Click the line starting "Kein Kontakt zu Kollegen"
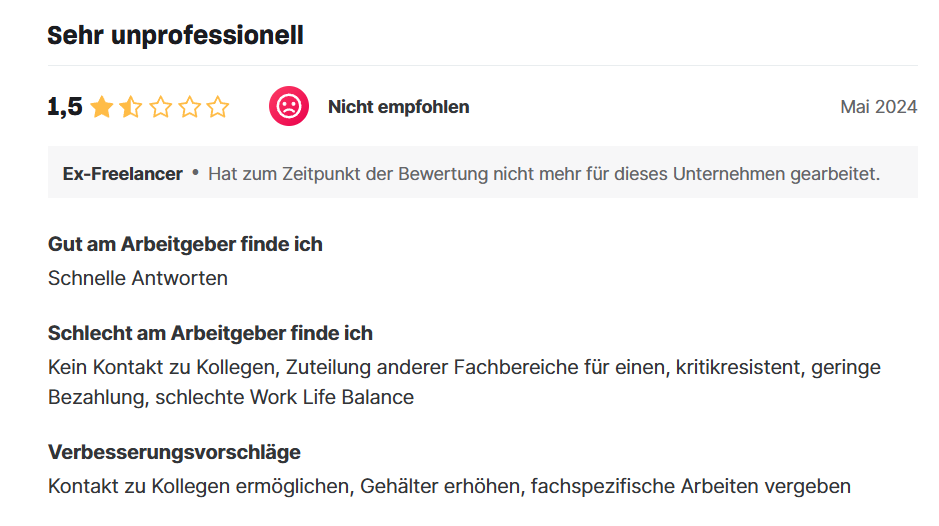Image resolution: width=939 pixels, height=526 pixels. [464, 367]
